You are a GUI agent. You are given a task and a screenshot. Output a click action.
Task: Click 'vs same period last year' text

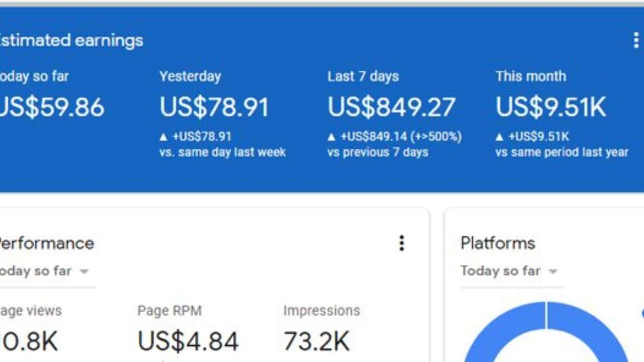click(x=561, y=152)
